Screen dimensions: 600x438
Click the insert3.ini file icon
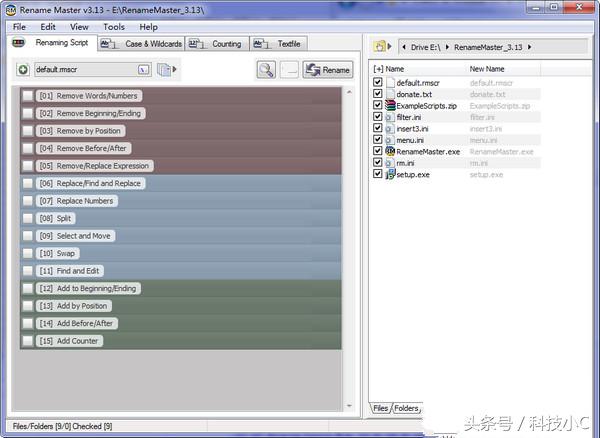390,128
